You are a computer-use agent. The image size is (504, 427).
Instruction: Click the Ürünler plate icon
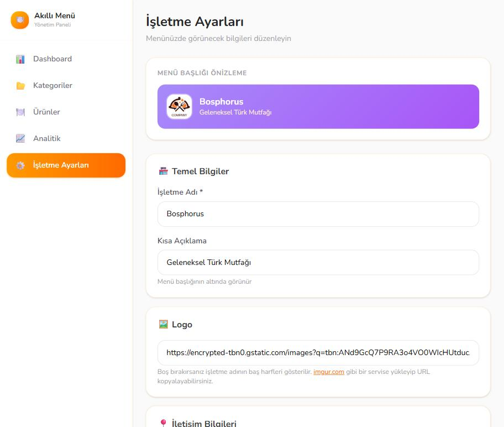pyautogui.click(x=20, y=112)
